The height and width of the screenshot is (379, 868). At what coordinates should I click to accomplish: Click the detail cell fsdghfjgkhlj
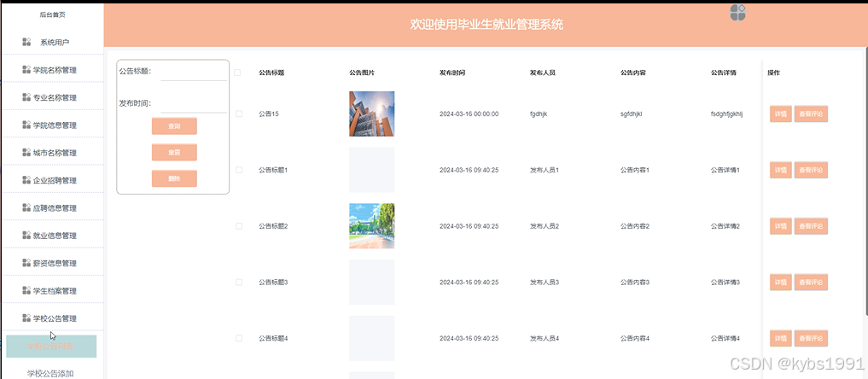[x=727, y=114]
